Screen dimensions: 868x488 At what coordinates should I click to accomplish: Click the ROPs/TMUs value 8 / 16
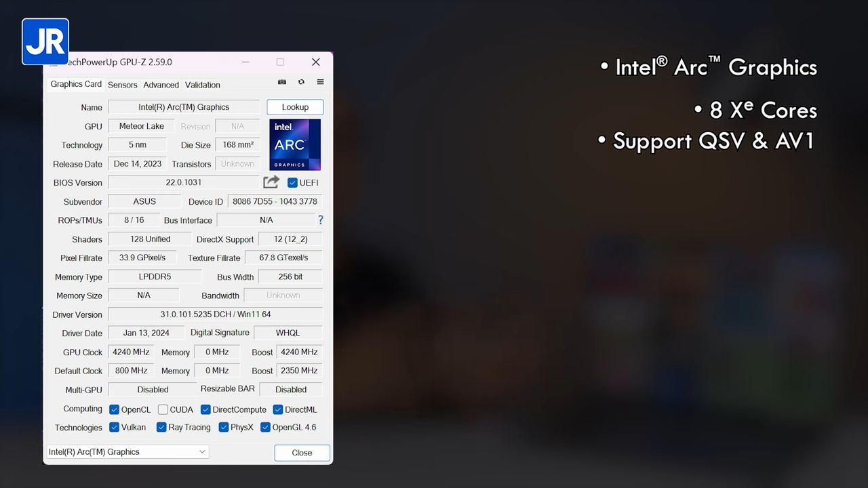pyautogui.click(x=134, y=220)
